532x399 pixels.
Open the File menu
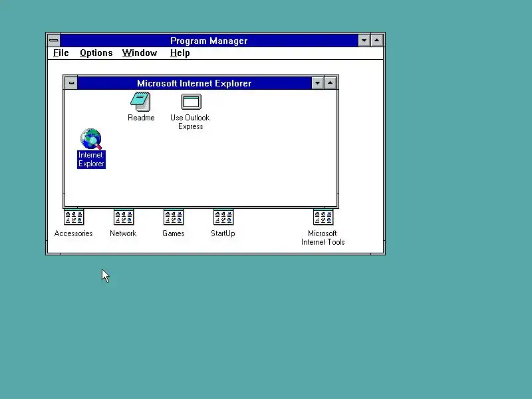coord(61,53)
